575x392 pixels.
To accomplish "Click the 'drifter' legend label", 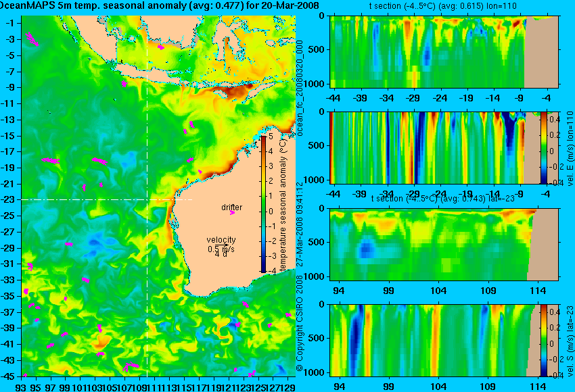I will click(232, 207).
